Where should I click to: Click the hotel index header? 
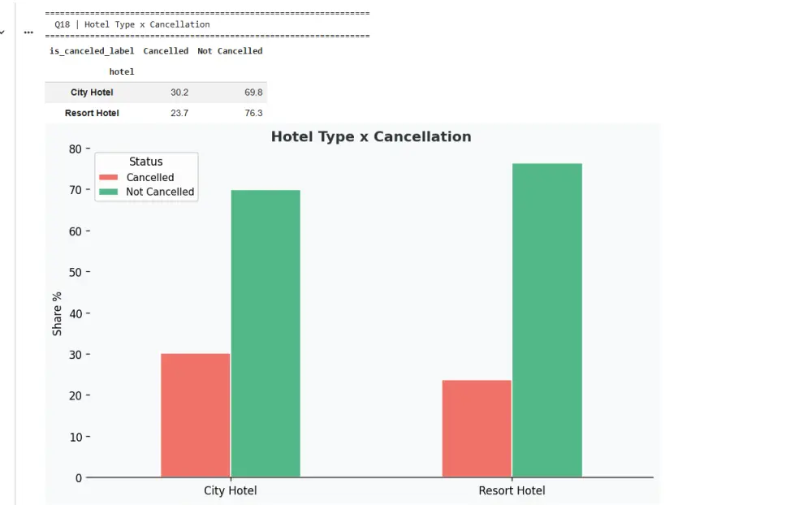point(122,71)
